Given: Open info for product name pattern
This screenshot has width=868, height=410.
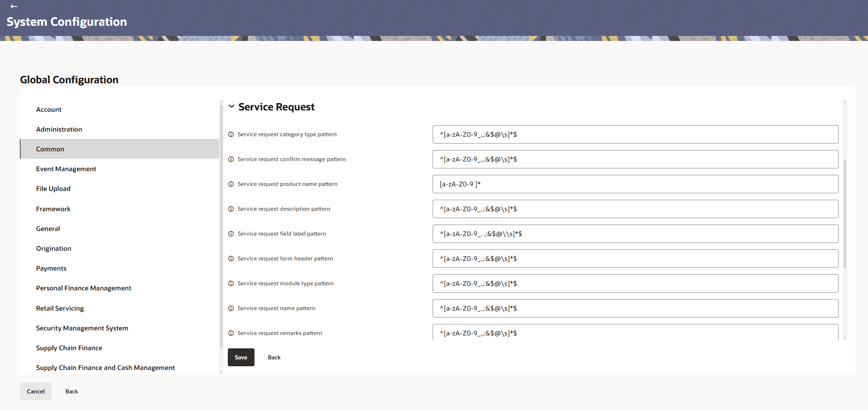Looking at the screenshot, I should [x=231, y=184].
